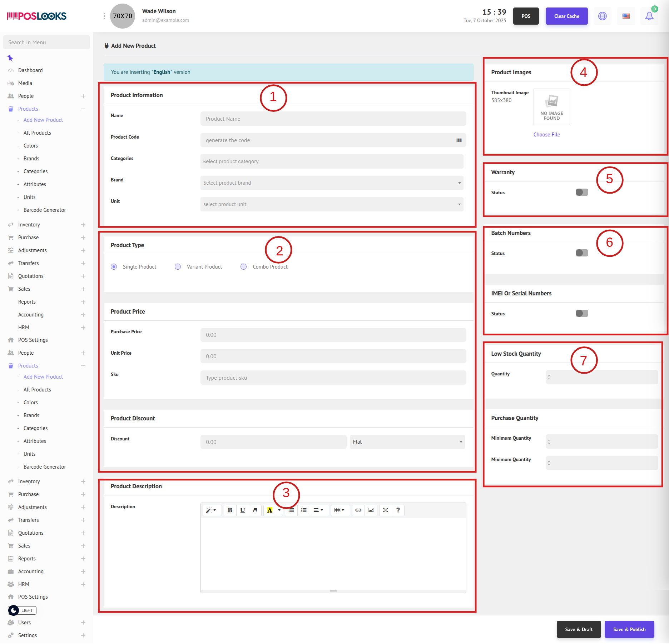Image resolution: width=669 pixels, height=644 pixels.
Task: Open editor fullscreen mode
Action: (x=385, y=510)
